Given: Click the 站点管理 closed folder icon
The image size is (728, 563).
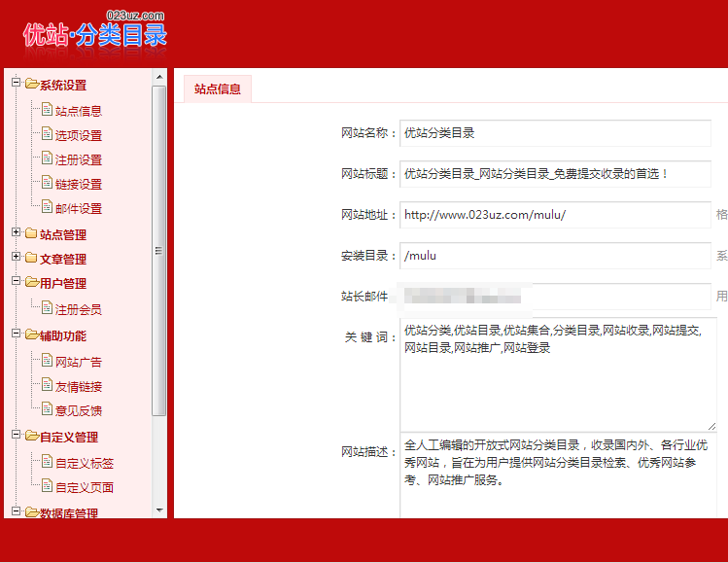Looking at the screenshot, I should click(x=31, y=233).
